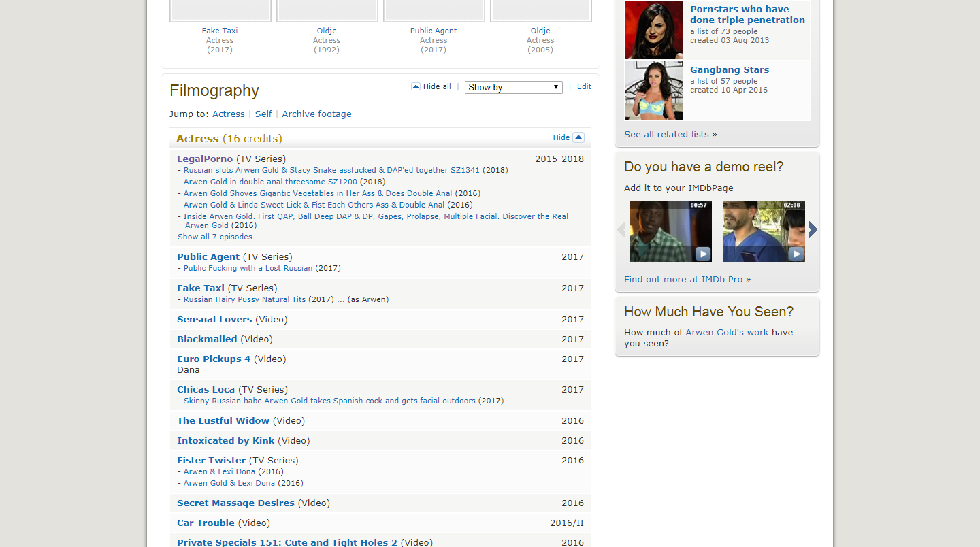Screen dimensions: 980x547
Task: Open the Car Trouble video title
Action: tap(206, 523)
